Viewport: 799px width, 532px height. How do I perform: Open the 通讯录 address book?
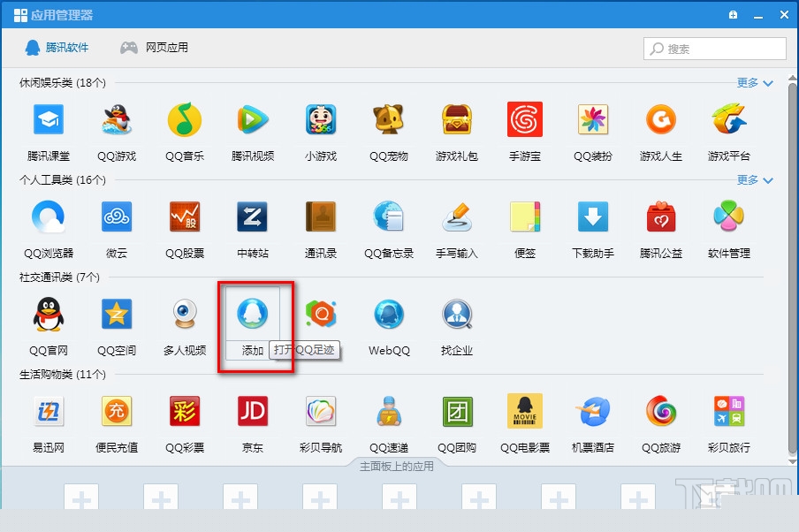(321, 217)
